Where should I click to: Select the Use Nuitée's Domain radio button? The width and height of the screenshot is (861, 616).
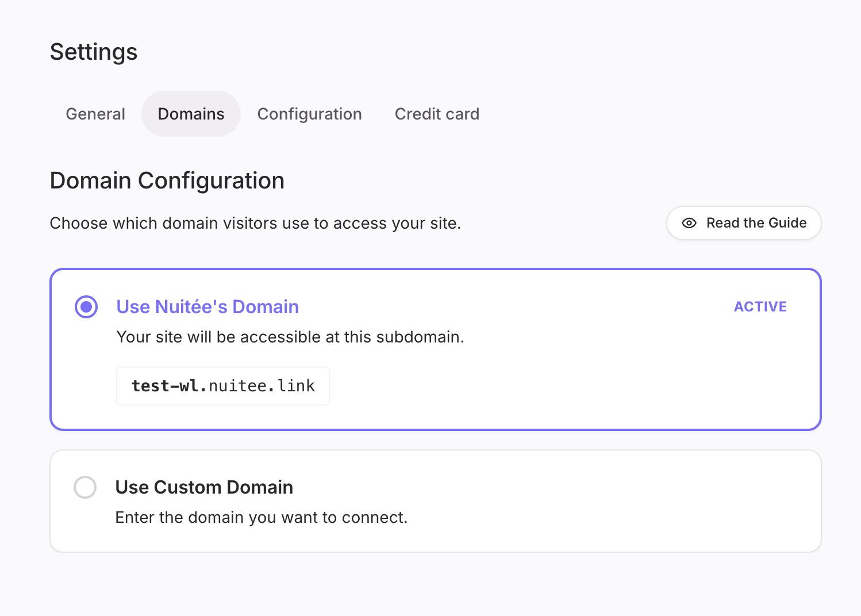[x=86, y=307]
